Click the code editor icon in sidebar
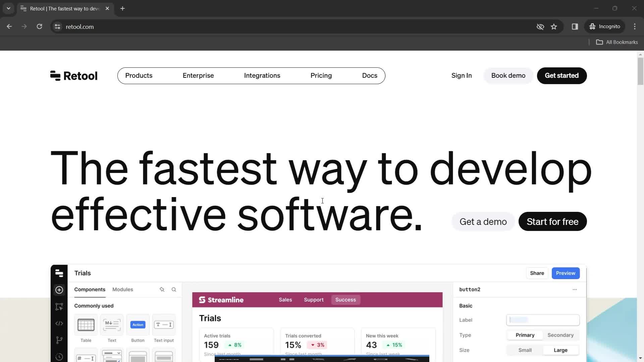Screen dimensions: 644x362 click(59, 323)
